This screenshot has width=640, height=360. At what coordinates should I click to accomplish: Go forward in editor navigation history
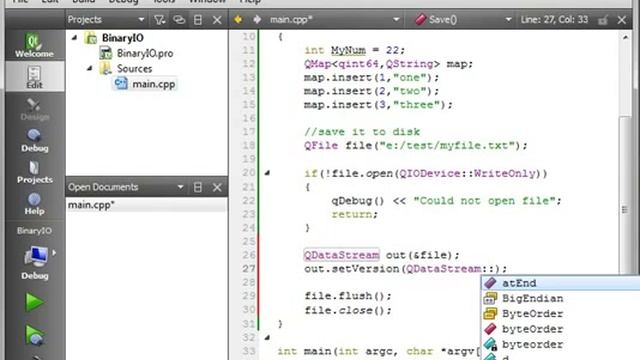tap(257, 19)
